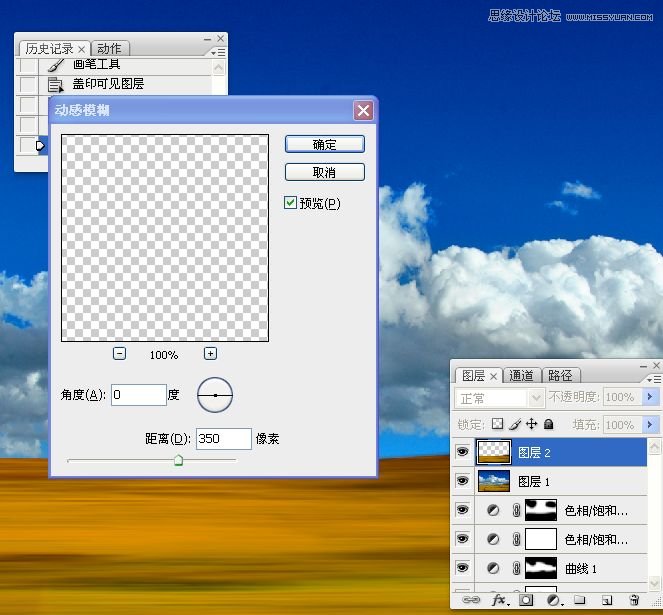Toggle the snapshot source box beside 盖印可见图层

[27, 85]
